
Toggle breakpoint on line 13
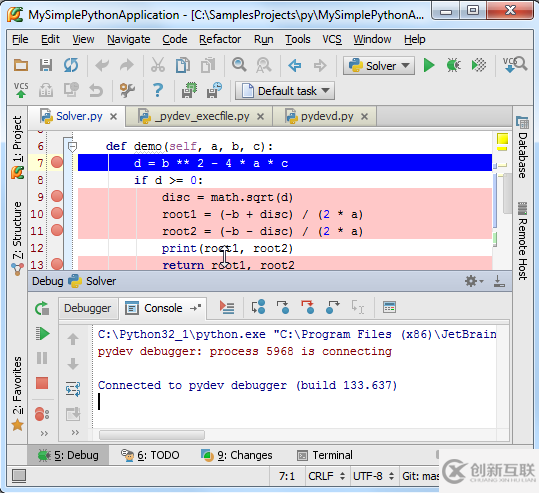pos(57,264)
